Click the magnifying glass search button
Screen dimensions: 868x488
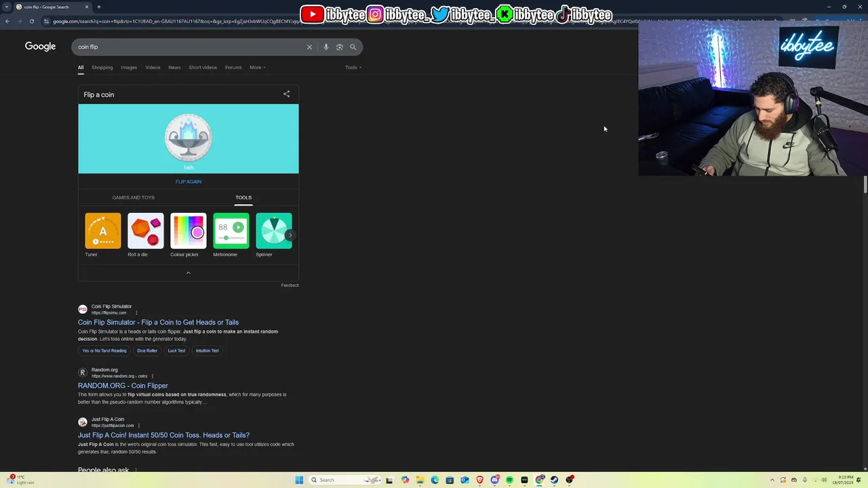pyautogui.click(x=353, y=47)
